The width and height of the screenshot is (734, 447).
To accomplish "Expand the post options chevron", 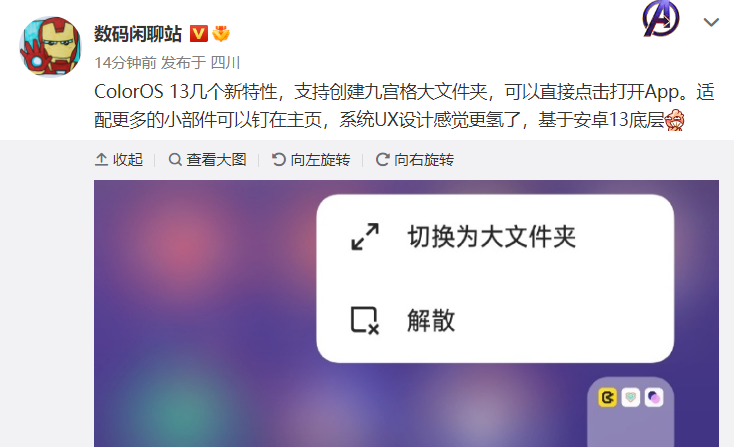I will click(x=711, y=22).
